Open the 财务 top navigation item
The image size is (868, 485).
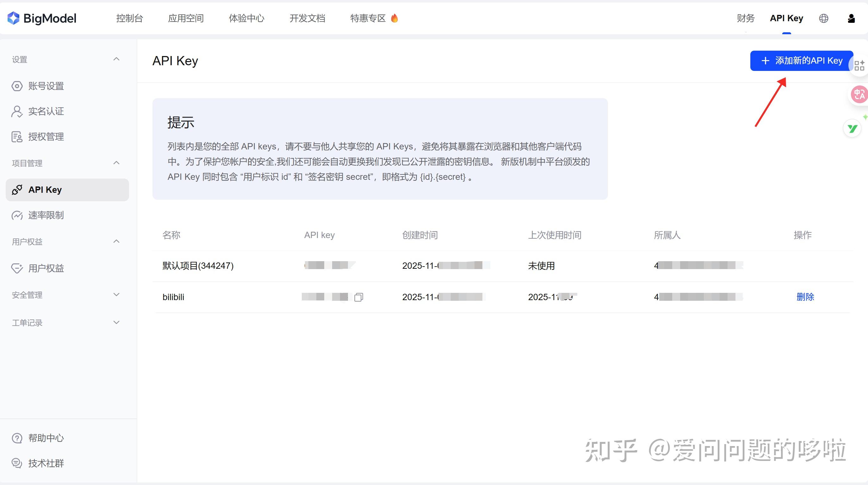[746, 18]
